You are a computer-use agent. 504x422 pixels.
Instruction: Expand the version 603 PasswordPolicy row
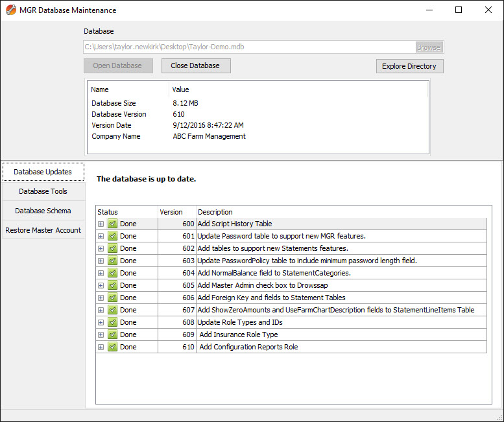tap(101, 261)
